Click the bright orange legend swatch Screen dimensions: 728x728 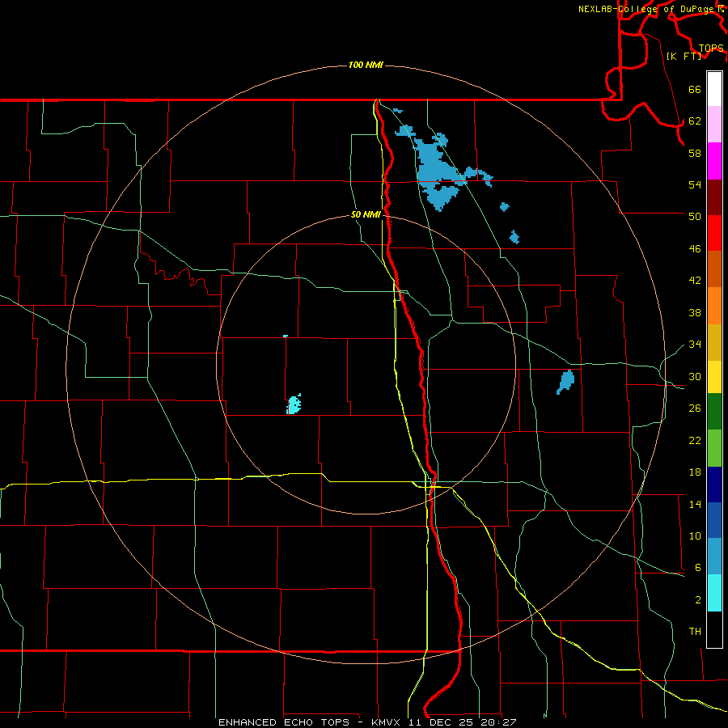coord(714,306)
